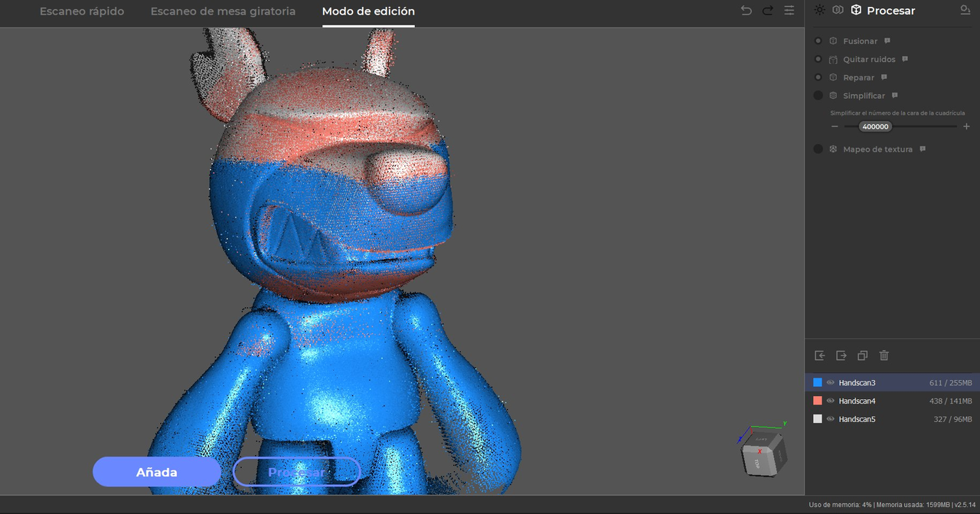The width and height of the screenshot is (980, 514).
Task: Show the Simplificar help tooltip icon
Action: (x=894, y=96)
